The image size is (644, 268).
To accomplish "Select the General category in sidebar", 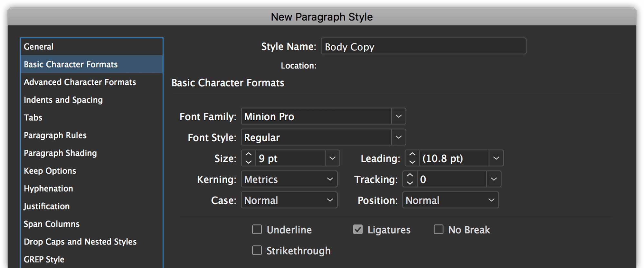I will 39,47.
